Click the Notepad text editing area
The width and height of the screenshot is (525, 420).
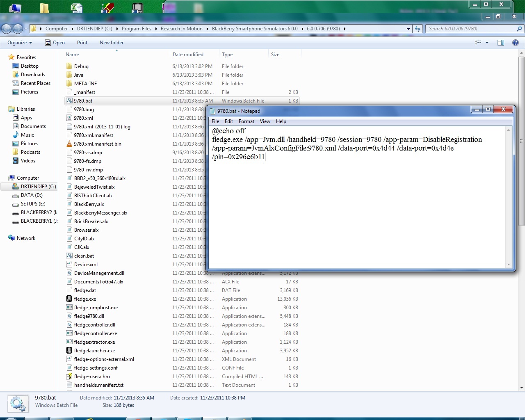[x=357, y=197]
